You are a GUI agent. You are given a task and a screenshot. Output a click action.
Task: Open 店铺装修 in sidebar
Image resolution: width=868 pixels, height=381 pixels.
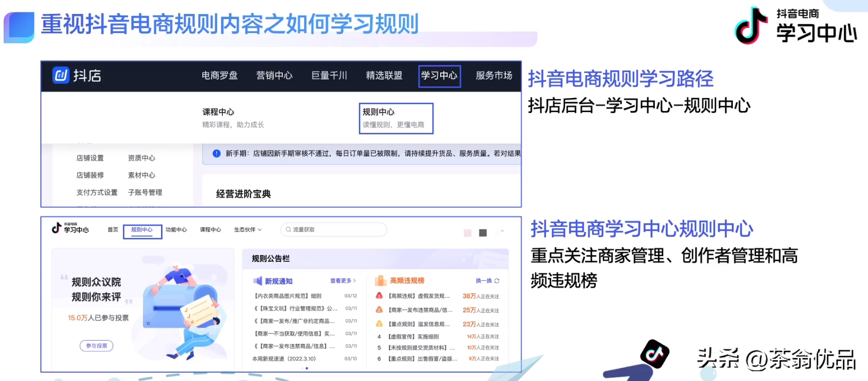point(90,175)
